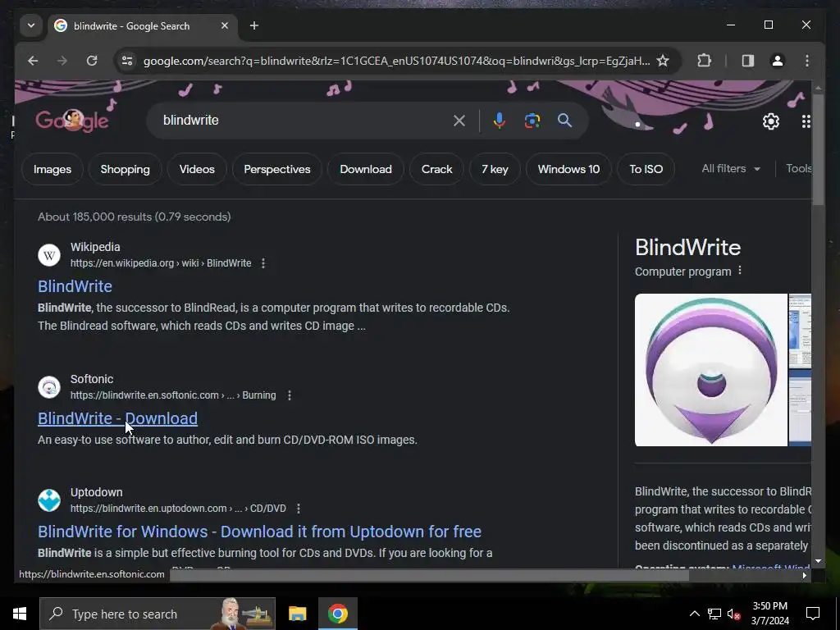
Task: Expand the All filters dropdown
Action: point(731,169)
